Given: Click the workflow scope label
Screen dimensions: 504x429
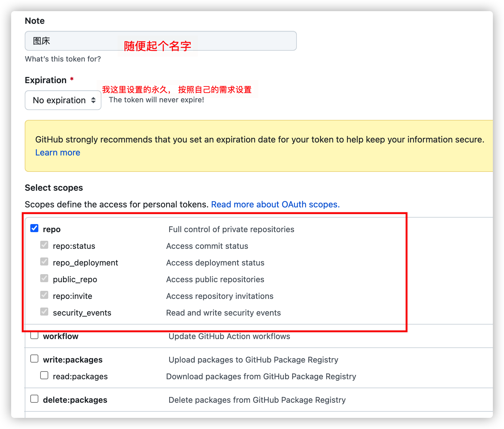Looking at the screenshot, I should pos(61,336).
